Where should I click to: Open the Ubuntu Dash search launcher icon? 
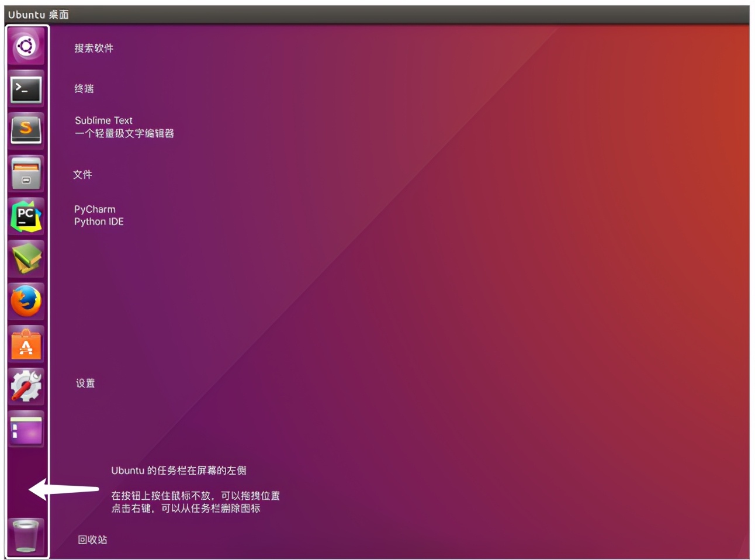[x=26, y=46]
